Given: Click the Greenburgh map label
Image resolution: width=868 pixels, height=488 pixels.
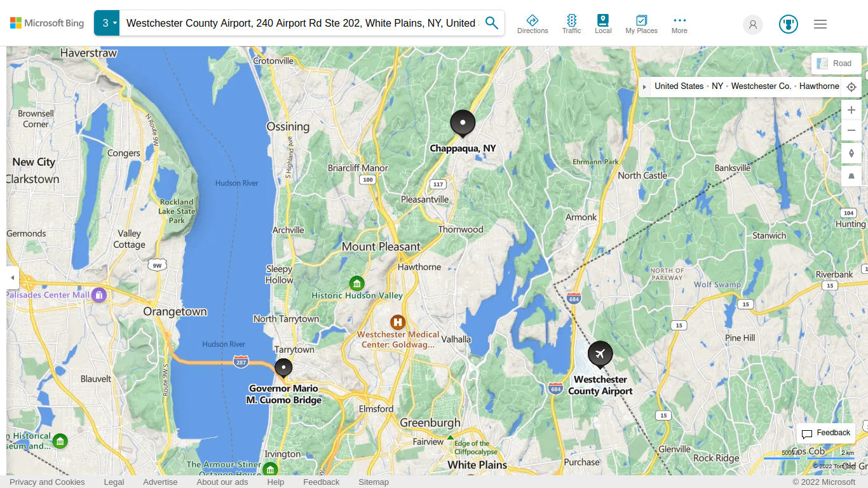Looking at the screenshot, I should click(430, 423).
